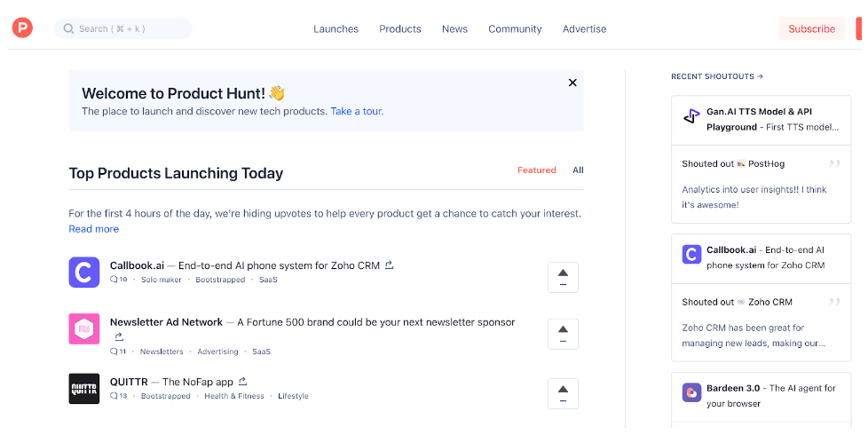Image resolution: width=868 pixels, height=435 pixels.
Task: Open the Newsletter Ad Network title
Action: [166, 322]
